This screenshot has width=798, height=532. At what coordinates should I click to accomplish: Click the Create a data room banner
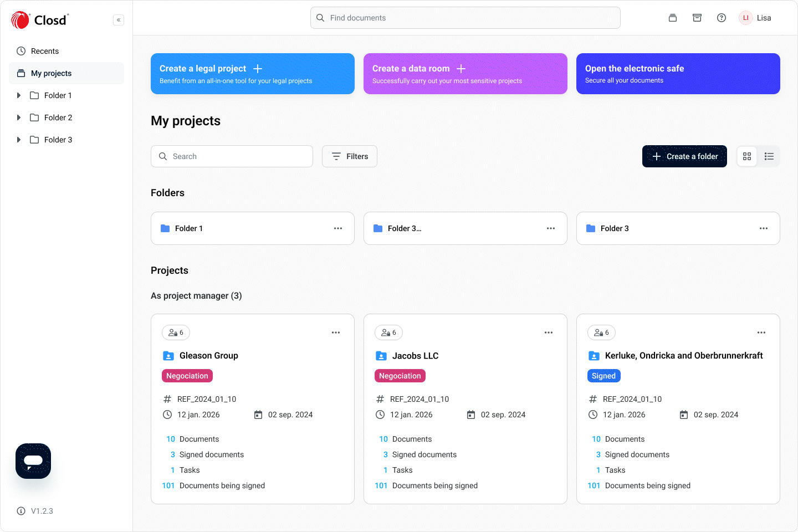[x=465, y=74]
